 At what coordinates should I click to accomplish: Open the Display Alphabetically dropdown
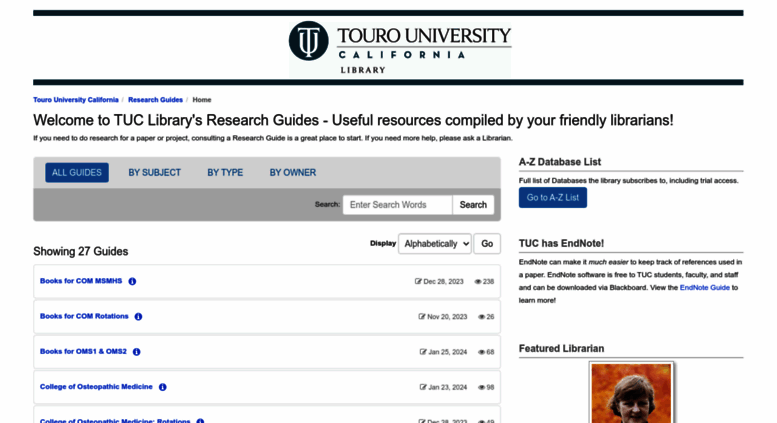point(435,244)
